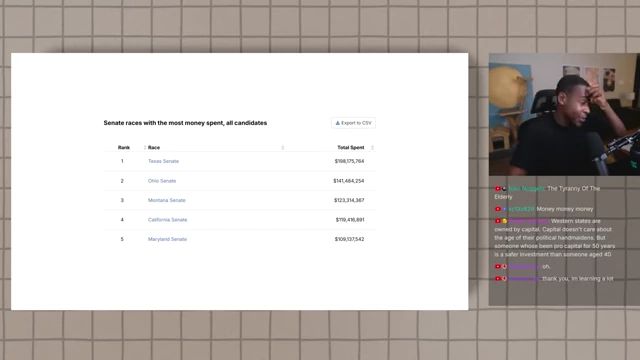Select the $123,314,367 amount cell

tap(349, 200)
